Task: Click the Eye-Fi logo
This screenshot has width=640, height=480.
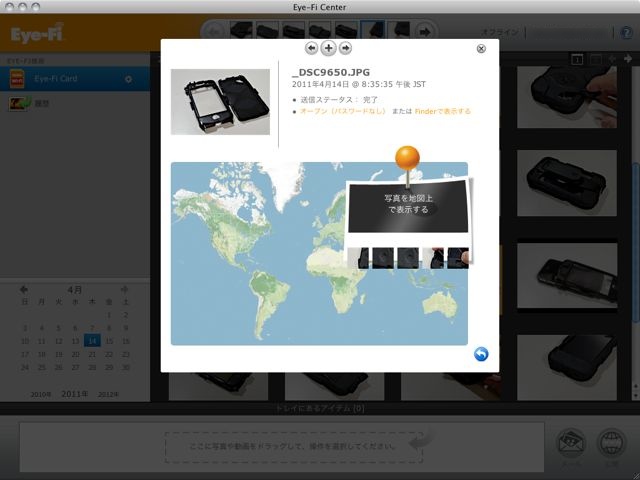Action: coord(37,34)
